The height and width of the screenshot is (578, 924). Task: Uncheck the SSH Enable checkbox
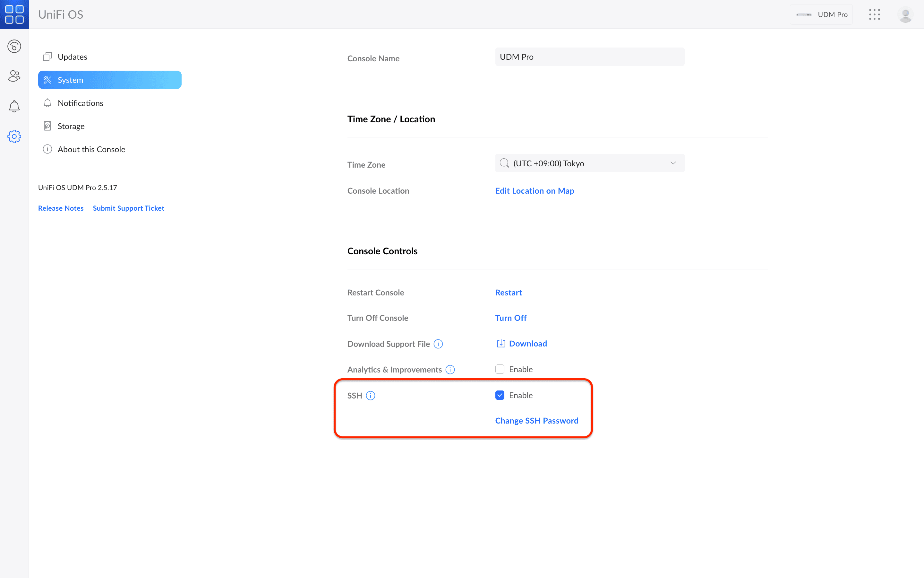(x=500, y=395)
